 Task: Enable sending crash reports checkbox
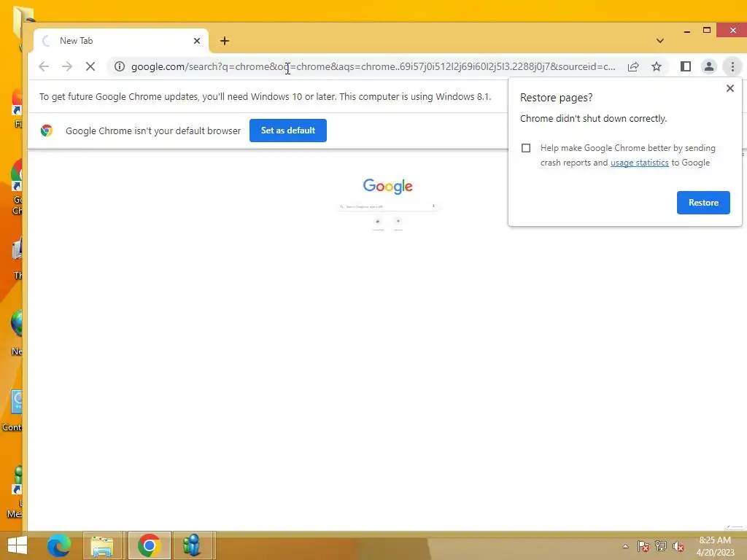[x=526, y=148]
